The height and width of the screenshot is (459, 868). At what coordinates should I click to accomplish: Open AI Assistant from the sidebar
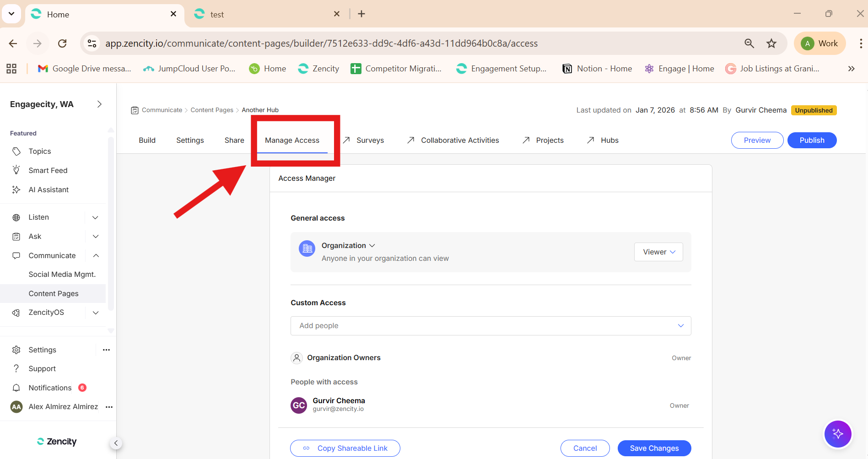click(x=48, y=189)
